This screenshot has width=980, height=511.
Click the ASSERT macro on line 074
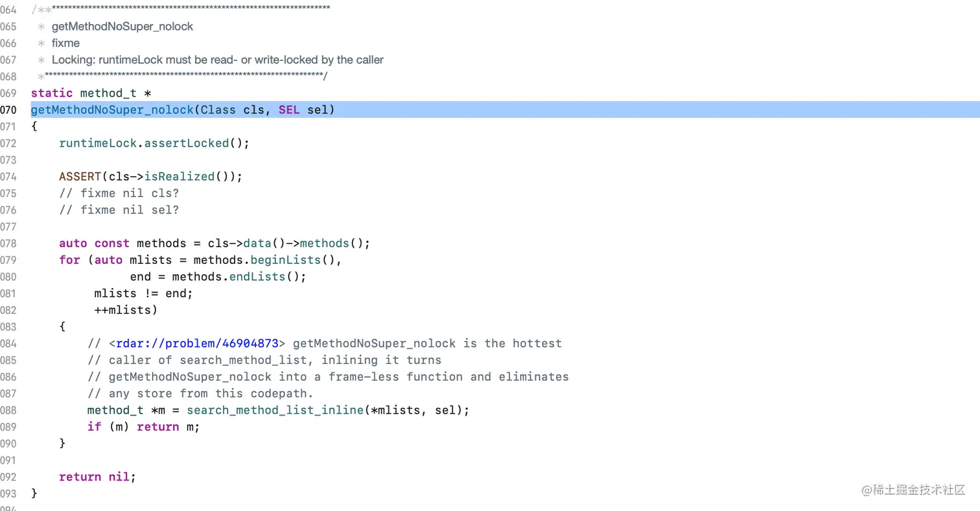[80, 176]
